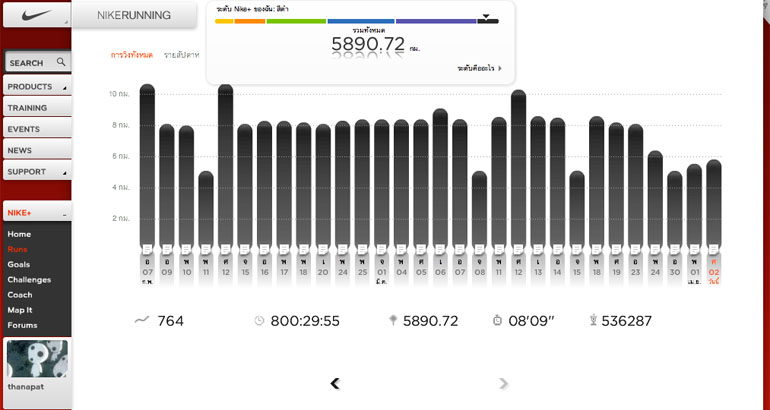The height and width of the screenshot is (410, 770).
Task: Open the Events menu item
Action: pyautogui.click(x=36, y=129)
